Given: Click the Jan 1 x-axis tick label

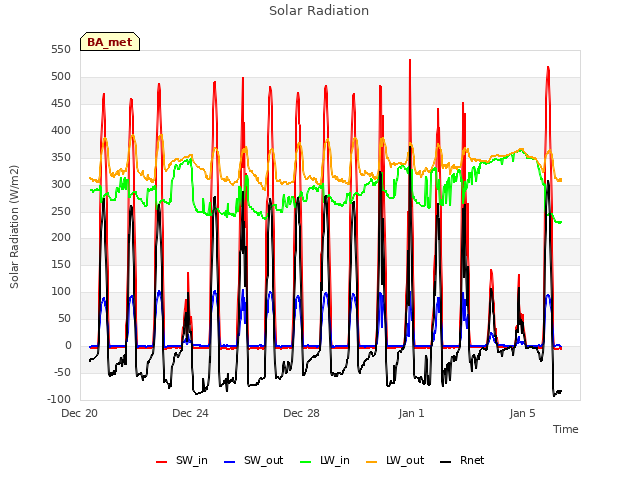Looking at the screenshot, I should point(411,413).
